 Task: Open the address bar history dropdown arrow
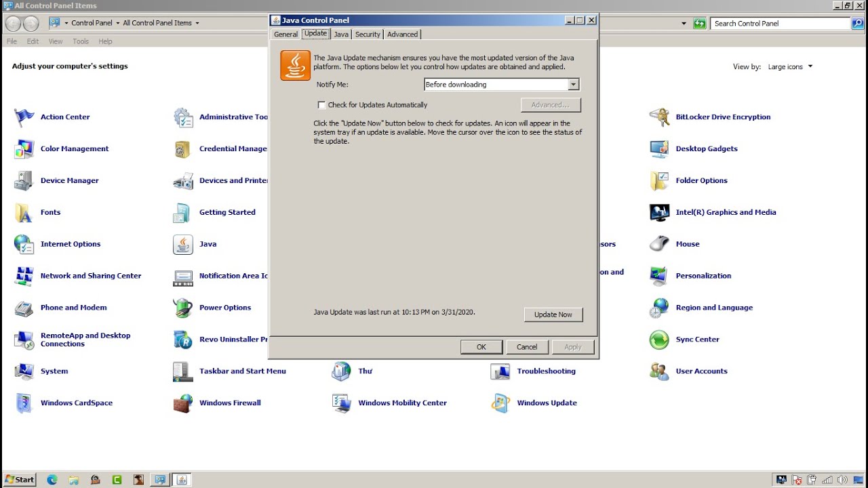pos(684,24)
